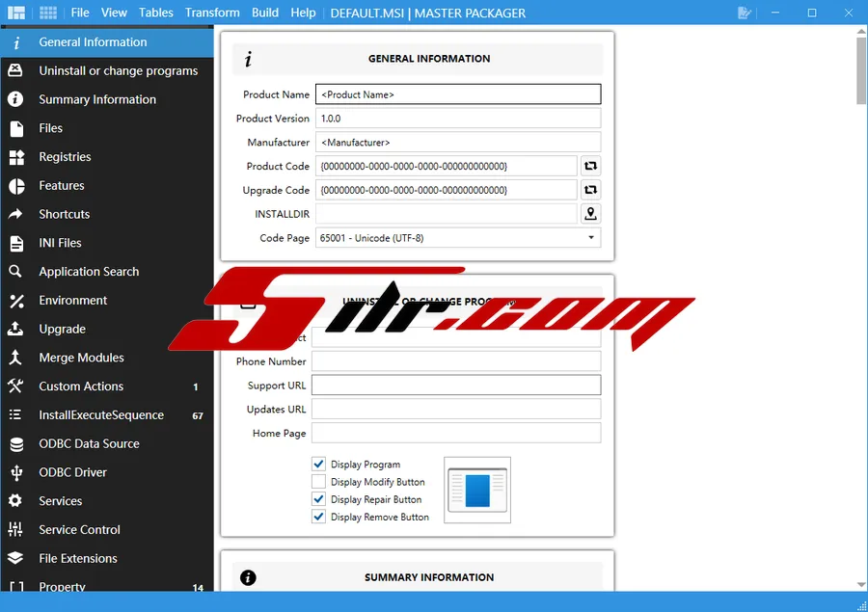Click the Service Control sliders icon
Image resolution: width=868 pixels, height=612 pixels.
(x=15, y=529)
